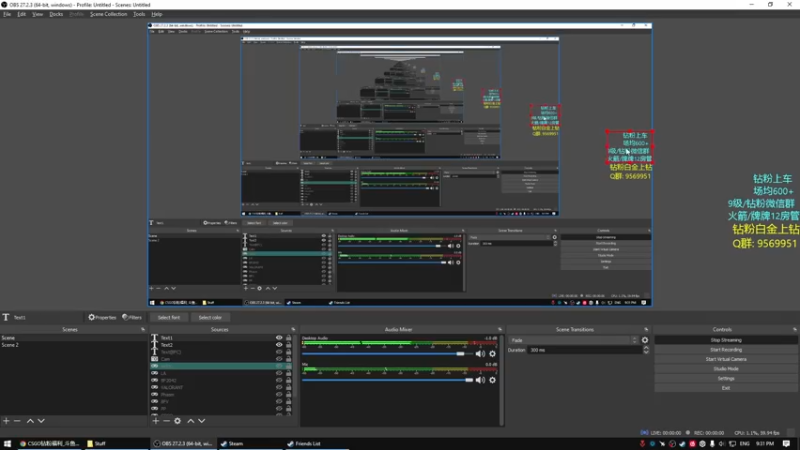Pop out the Audio Mixer dock

click(x=500, y=330)
